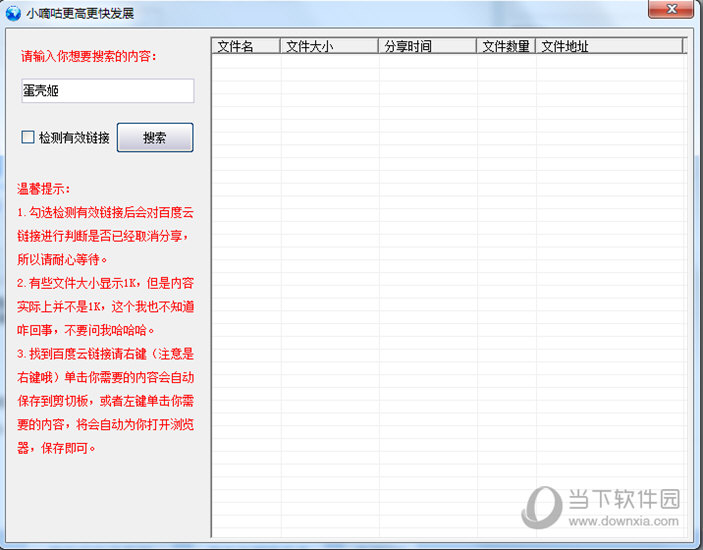Click the globe app icon in title bar
The height and width of the screenshot is (550, 703).
coord(13,13)
